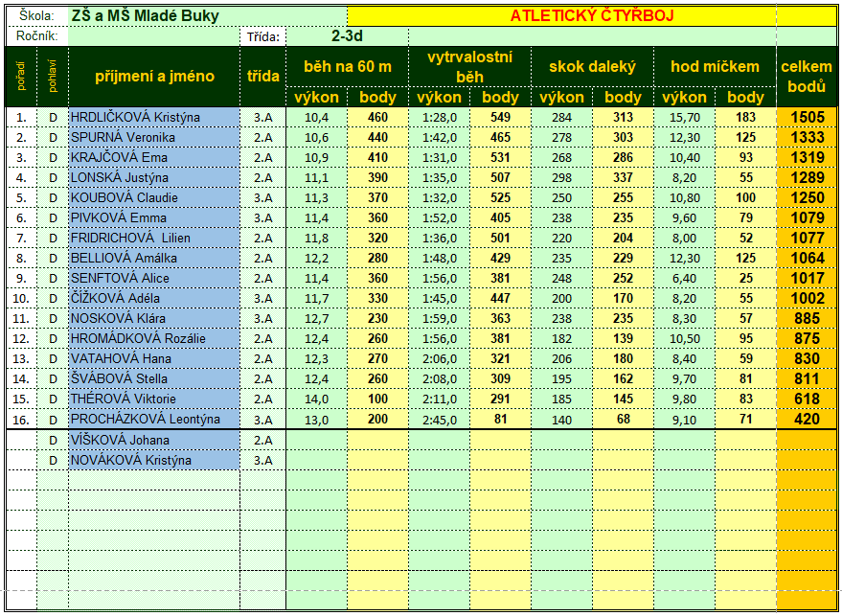Select the name PIVKOVÁ Emma

tap(154, 218)
